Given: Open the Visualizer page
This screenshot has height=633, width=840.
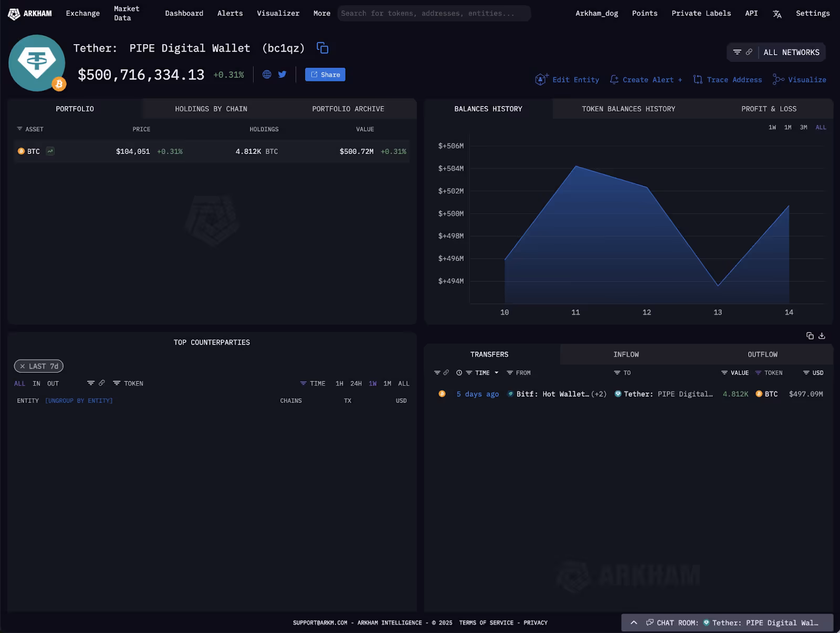Looking at the screenshot, I should click(278, 13).
